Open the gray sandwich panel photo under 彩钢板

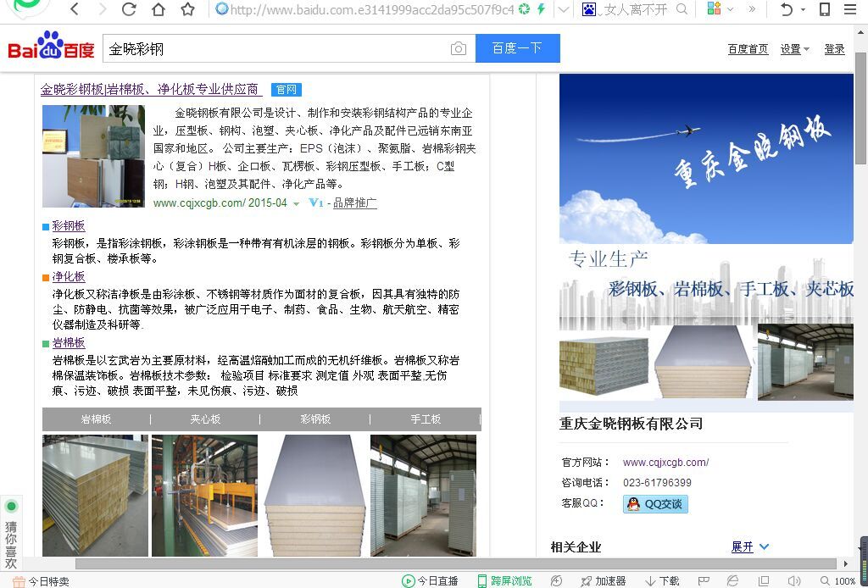tap(314, 495)
